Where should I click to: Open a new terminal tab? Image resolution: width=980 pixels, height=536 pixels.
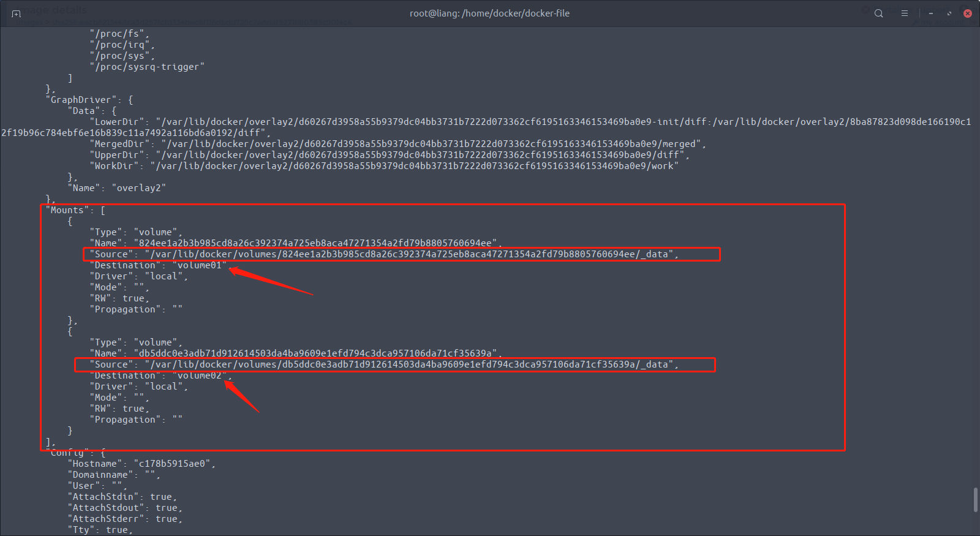coord(16,13)
